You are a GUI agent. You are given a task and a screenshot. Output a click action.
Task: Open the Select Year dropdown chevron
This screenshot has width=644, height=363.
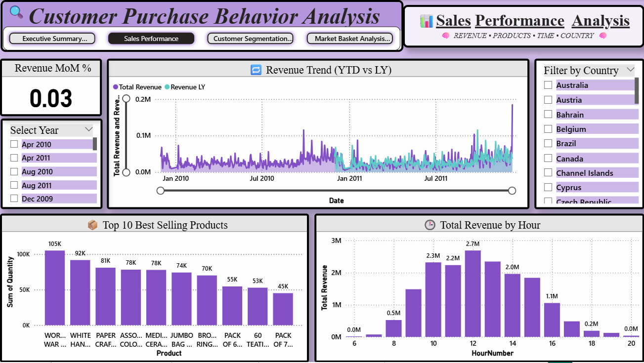tap(89, 129)
